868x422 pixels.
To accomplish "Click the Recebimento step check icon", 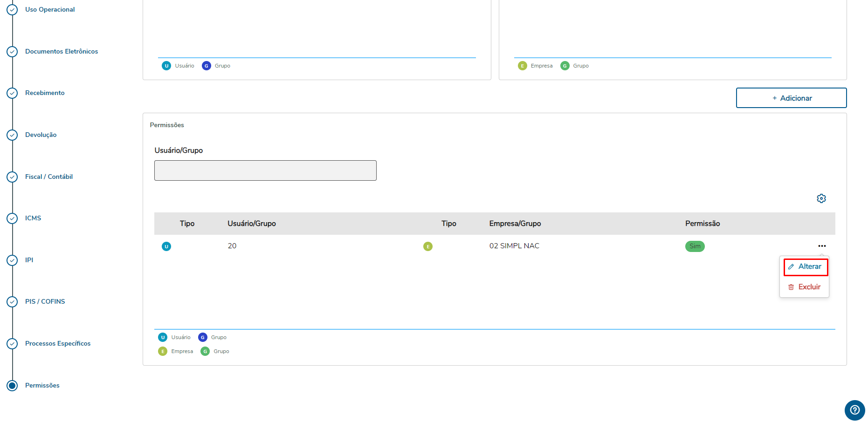I will (x=12, y=93).
